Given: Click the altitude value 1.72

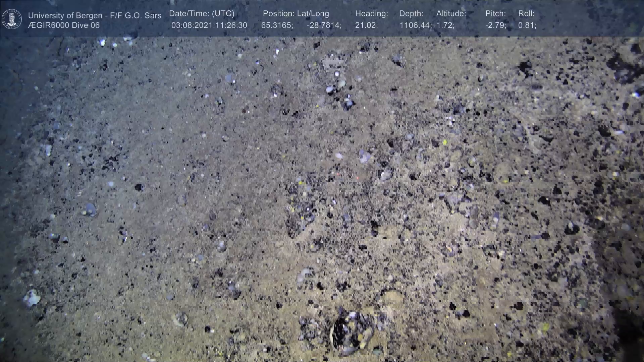Looking at the screenshot, I should pyautogui.click(x=445, y=25).
